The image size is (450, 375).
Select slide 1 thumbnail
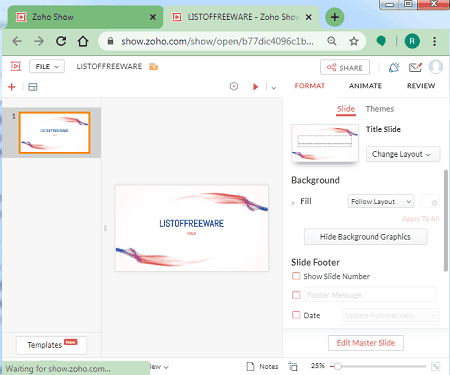55,133
